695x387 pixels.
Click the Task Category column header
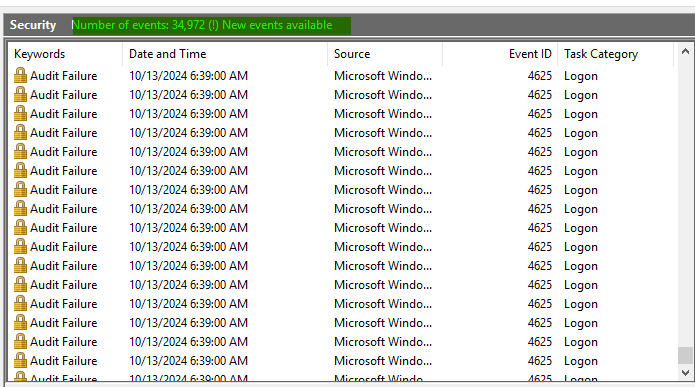coord(615,54)
